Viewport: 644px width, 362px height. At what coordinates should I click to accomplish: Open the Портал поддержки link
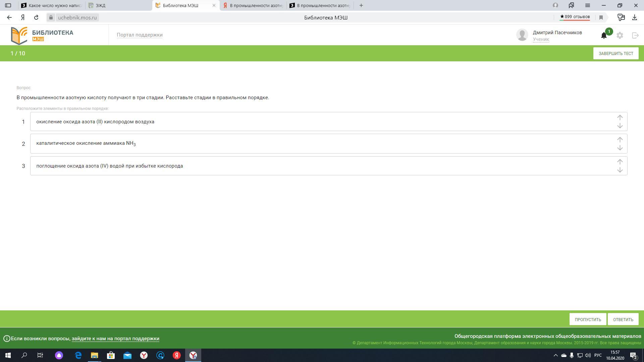click(140, 35)
